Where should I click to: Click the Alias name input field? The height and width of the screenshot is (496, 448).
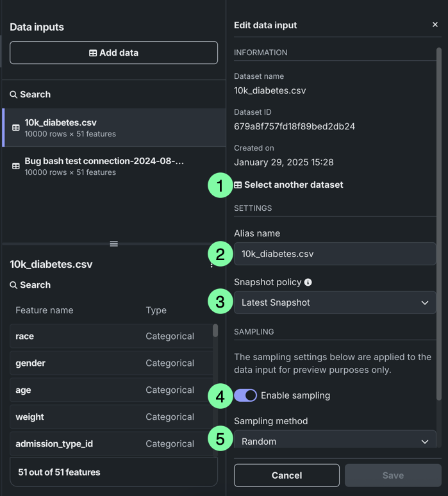pos(335,254)
